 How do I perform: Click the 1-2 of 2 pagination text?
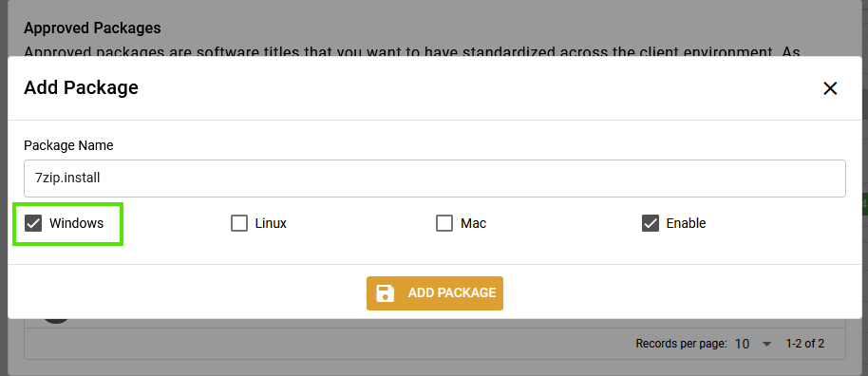pyautogui.click(x=805, y=344)
